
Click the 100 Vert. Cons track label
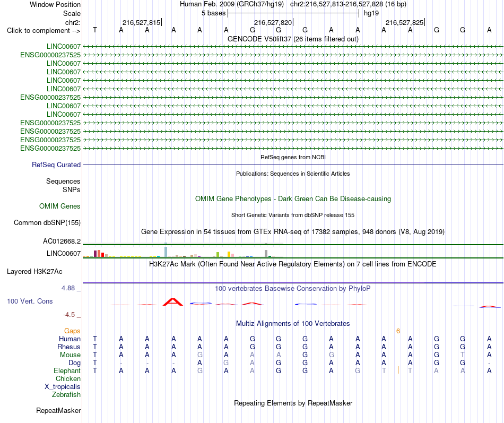pyautogui.click(x=30, y=301)
